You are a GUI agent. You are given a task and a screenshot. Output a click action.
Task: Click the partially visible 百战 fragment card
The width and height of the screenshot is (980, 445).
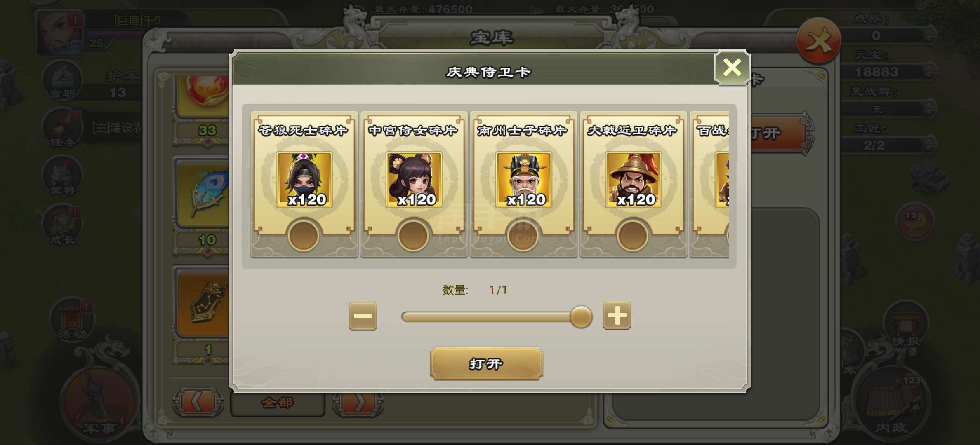click(x=709, y=184)
